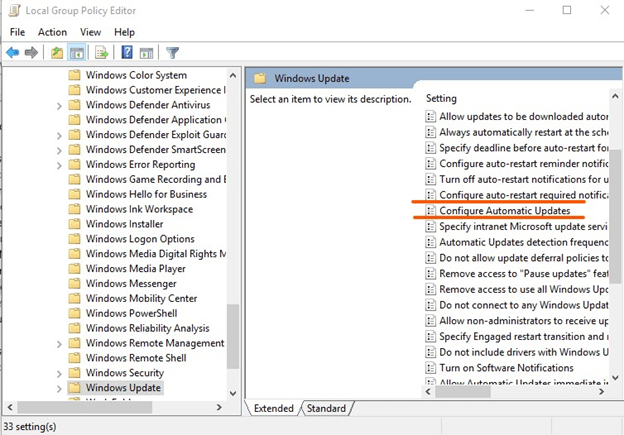Click policy icon for Configure Automatic Updates
Viewport: 624px width, 435px height.
coord(430,211)
